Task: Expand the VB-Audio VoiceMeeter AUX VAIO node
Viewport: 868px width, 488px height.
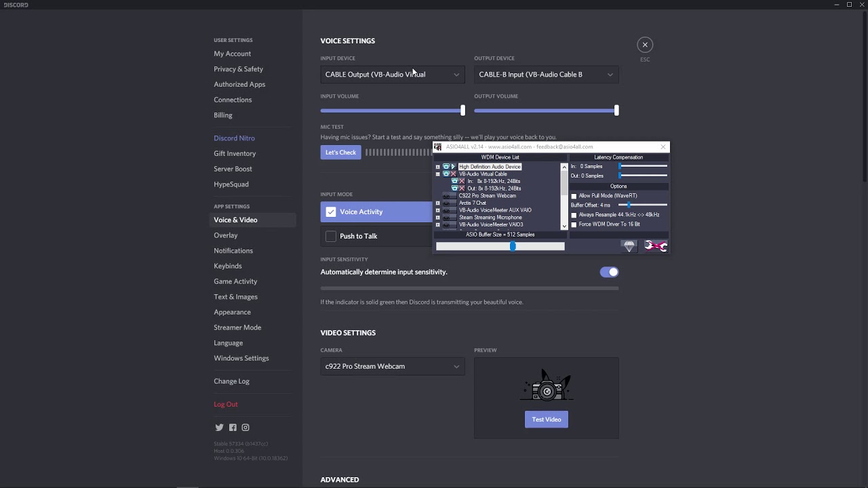Action: [438, 210]
